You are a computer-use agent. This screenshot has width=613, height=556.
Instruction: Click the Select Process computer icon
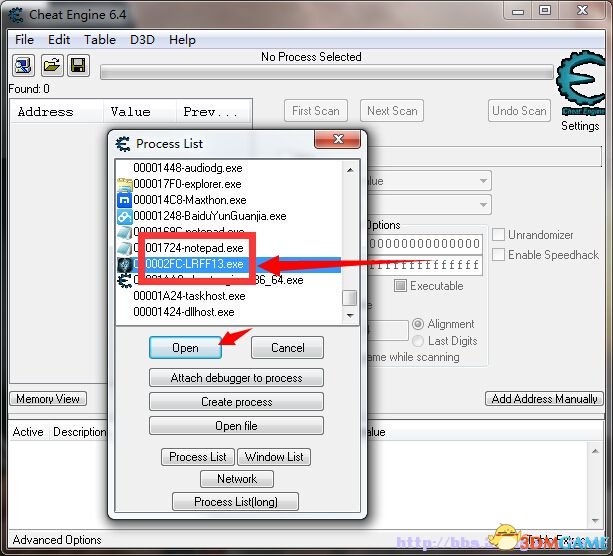pos(23,65)
